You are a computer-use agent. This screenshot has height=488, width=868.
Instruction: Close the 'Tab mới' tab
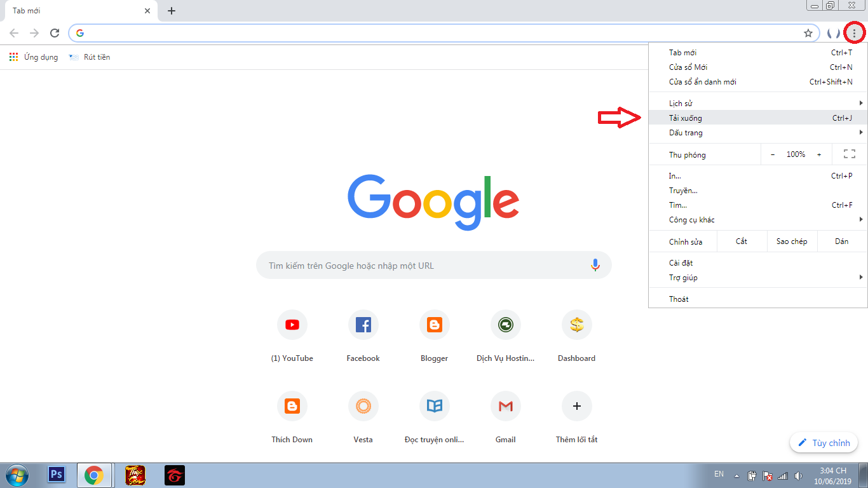[147, 11]
